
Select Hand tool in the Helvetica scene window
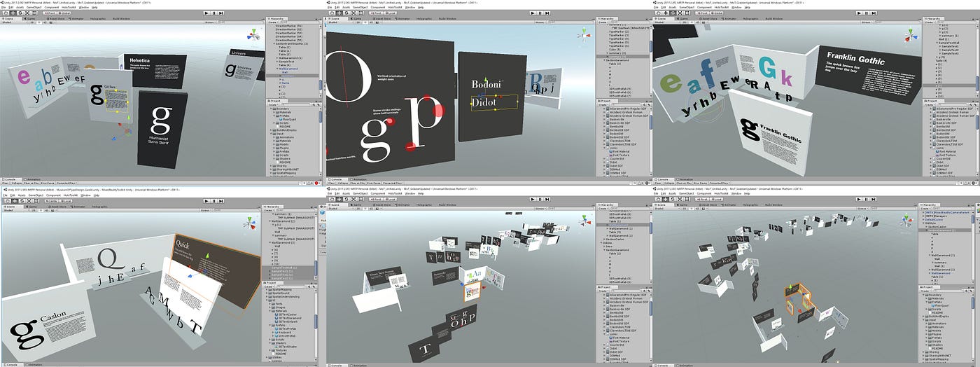[6, 13]
